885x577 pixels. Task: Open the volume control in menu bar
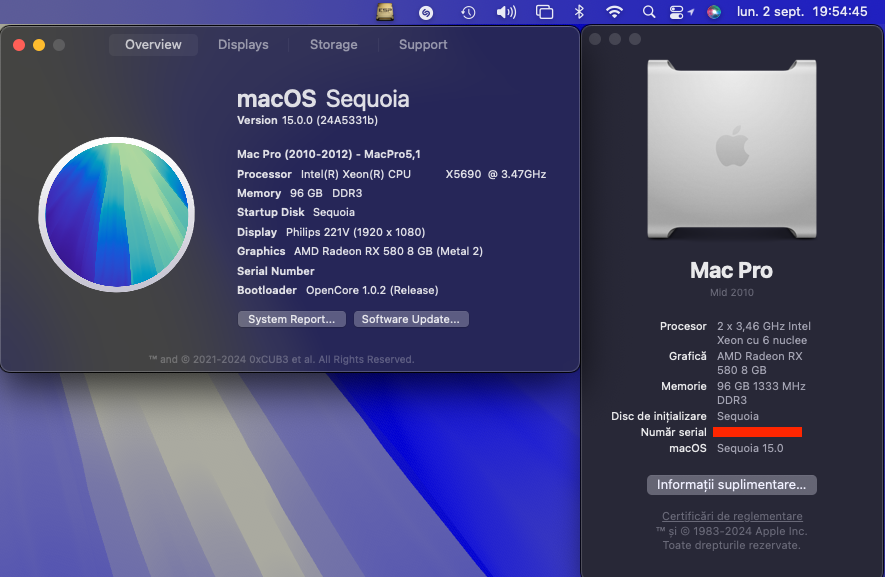coord(506,12)
